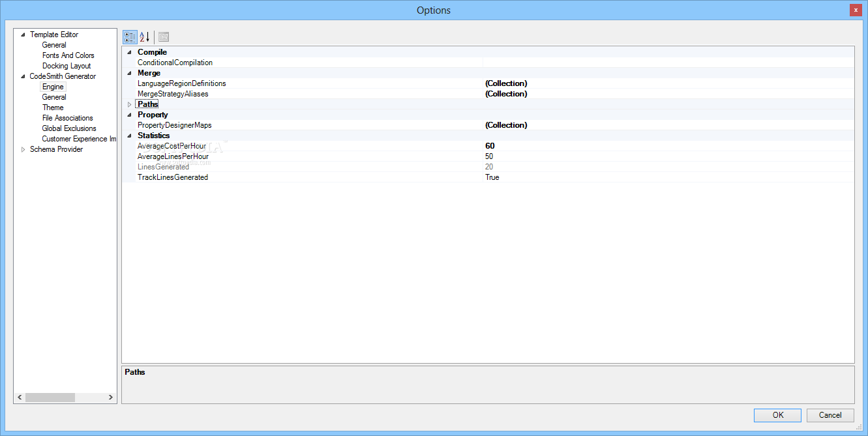Select General under Template Editor
Image resolution: width=868 pixels, height=436 pixels.
pos(54,45)
